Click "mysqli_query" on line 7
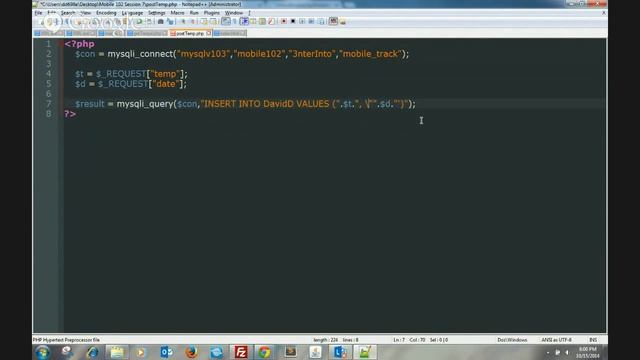 (145, 104)
